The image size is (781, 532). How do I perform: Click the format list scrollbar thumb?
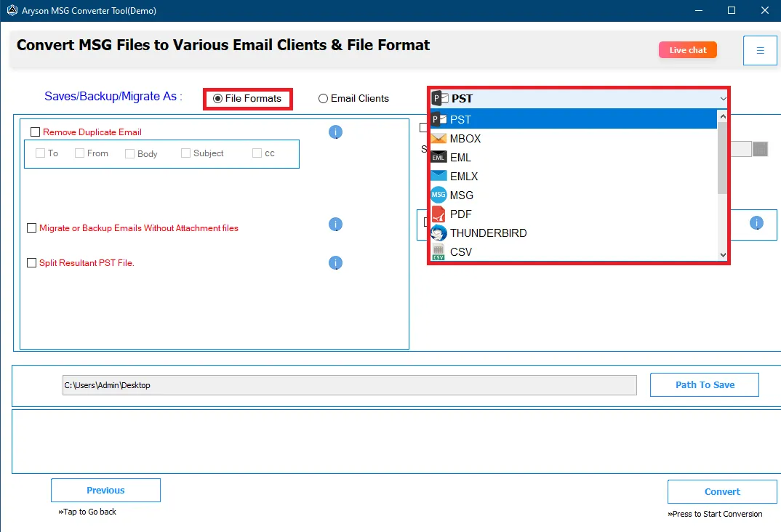coord(723,158)
